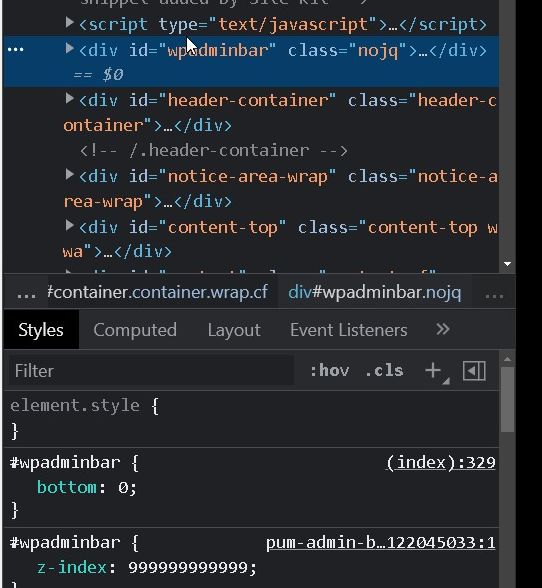Switch to the Layout tab
This screenshot has height=588, width=542.
[x=234, y=330]
